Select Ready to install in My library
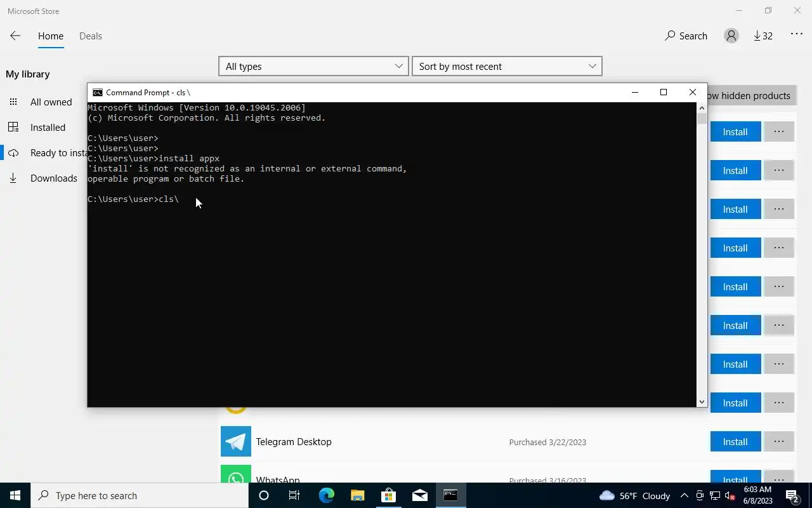 coord(44,153)
